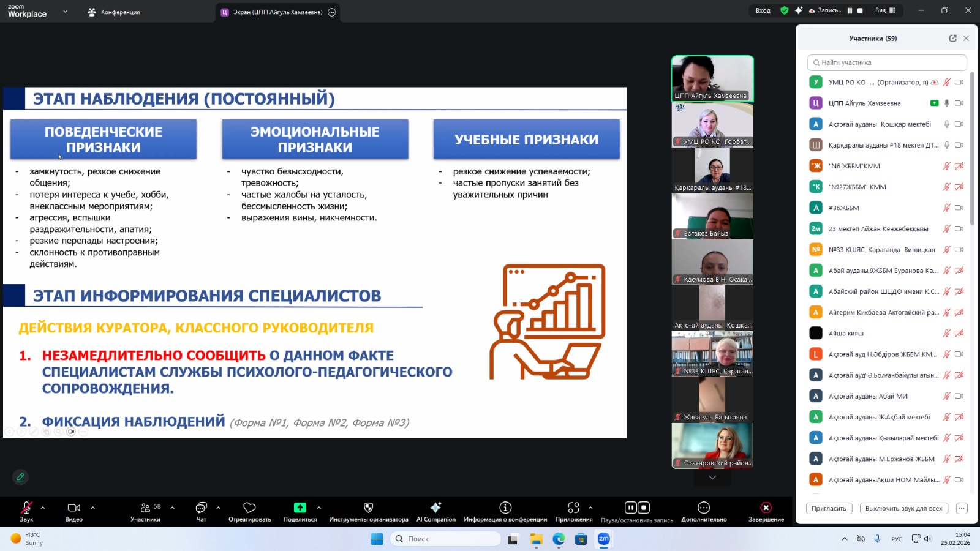
Task: Expand more video thumbnails down chevron
Action: (712, 478)
